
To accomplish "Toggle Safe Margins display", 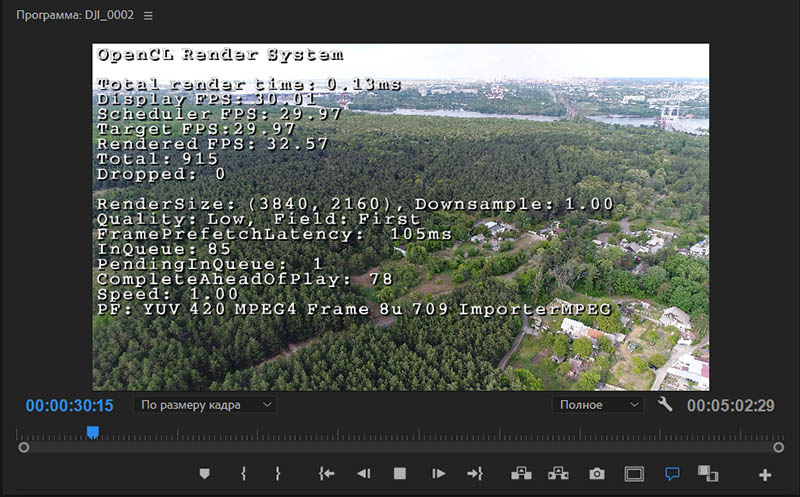I will point(634,474).
